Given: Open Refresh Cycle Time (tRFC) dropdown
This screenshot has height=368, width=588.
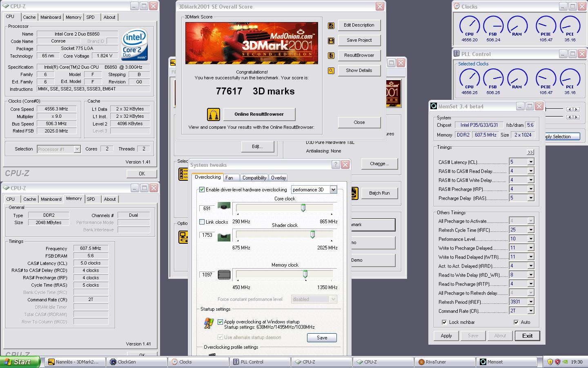Looking at the screenshot, I should pos(531,230).
